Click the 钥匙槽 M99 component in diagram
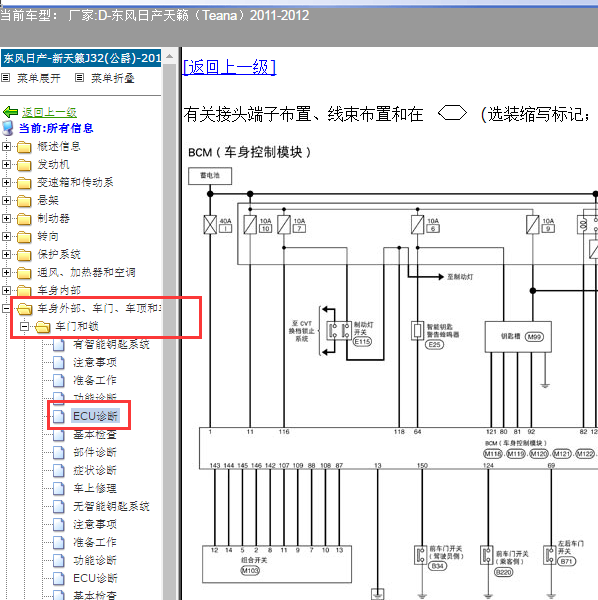Viewport: 598px width, 600px height. coord(518,337)
